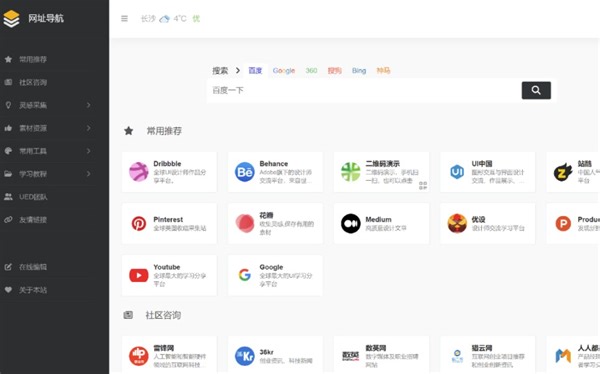Click the folder icon beside 学习教程
The height and width of the screenshot is (374, 600).
[8, 174]
